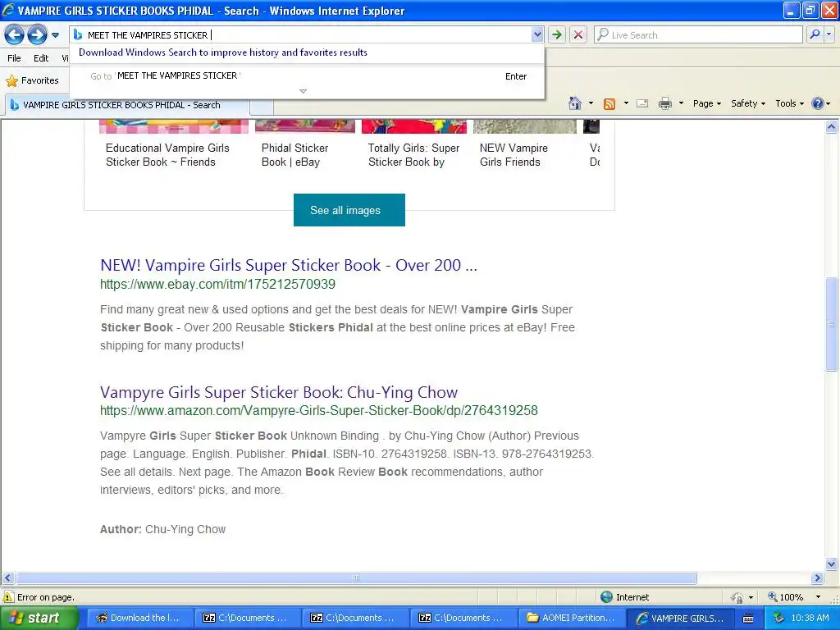Click the Help question mark icon
The width and height of the screenshot is (840, 630).
point(818,103)
